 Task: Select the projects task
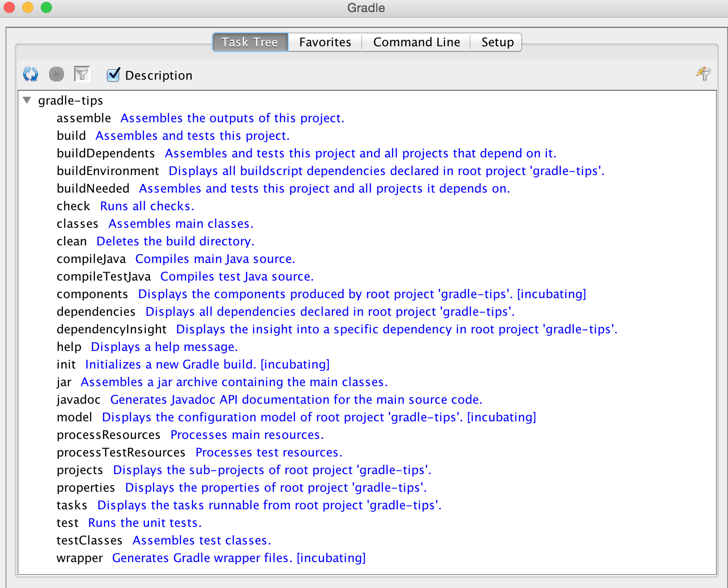tap(244, 470)
